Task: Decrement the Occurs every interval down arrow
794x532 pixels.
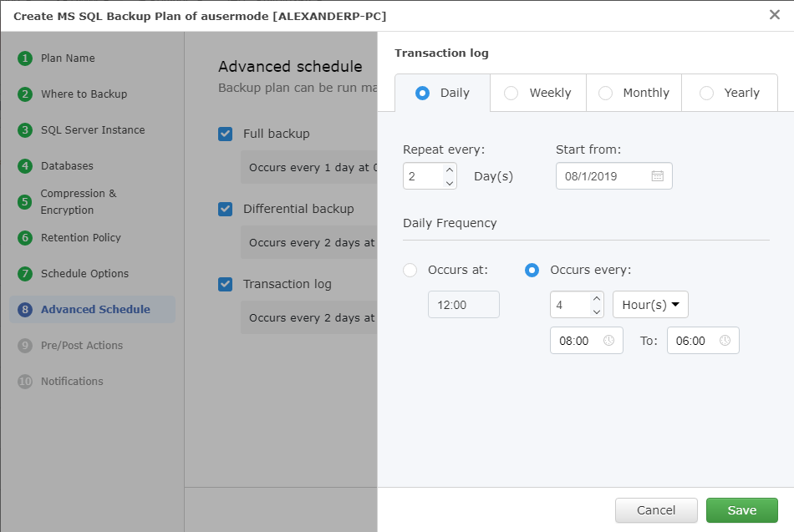Action: click(596, 311)
